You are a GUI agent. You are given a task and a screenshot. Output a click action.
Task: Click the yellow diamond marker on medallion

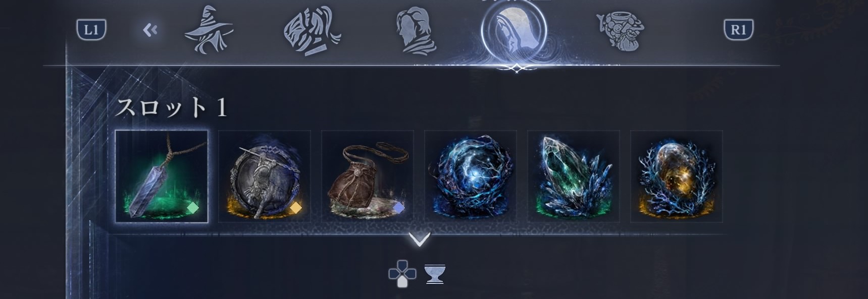296,208
